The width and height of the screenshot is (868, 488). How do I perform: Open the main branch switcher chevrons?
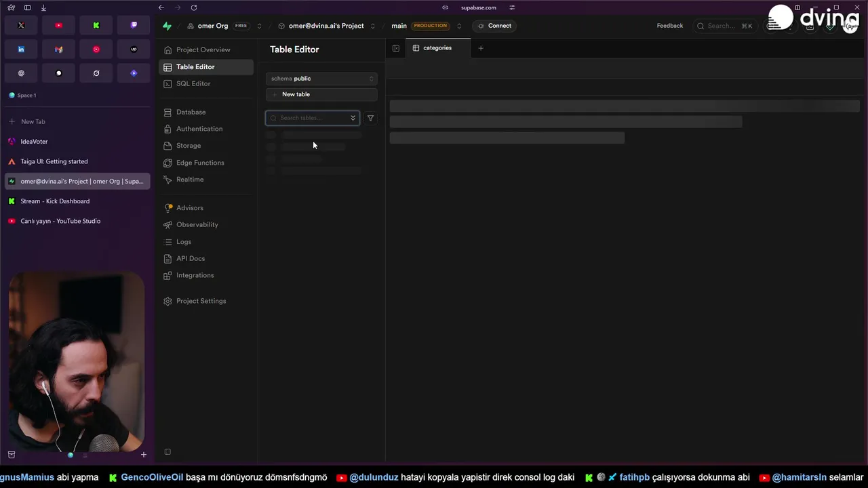[x=459, y=26]
